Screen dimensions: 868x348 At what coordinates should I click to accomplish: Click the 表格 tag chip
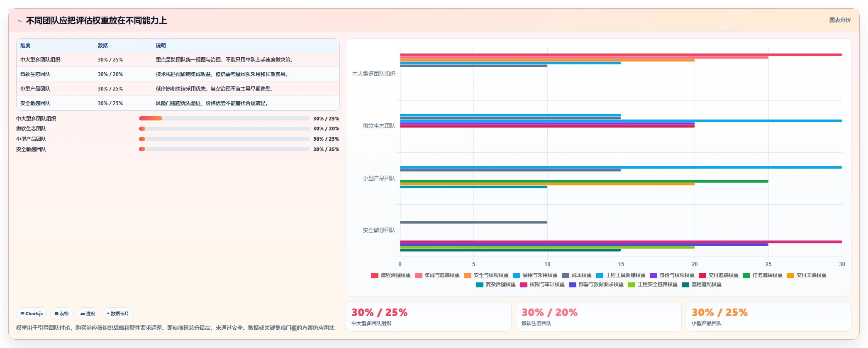point(61,314)
